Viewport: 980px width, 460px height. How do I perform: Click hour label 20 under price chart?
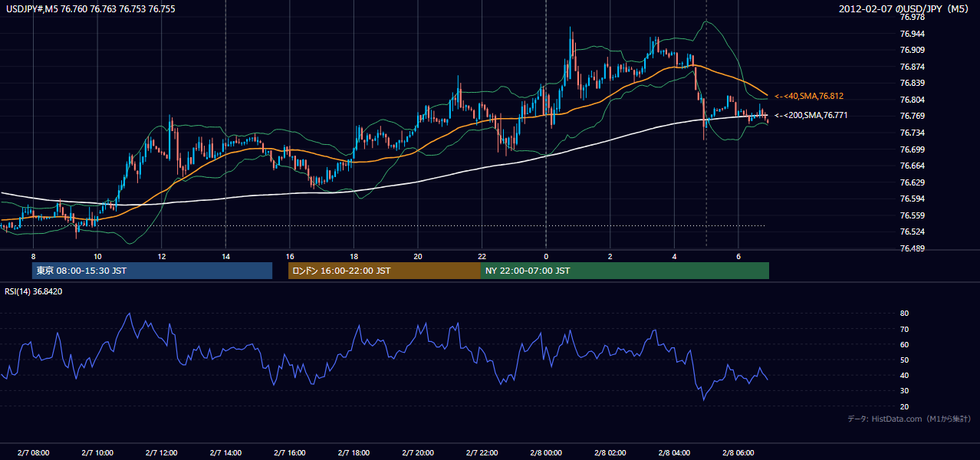(418, 256)
